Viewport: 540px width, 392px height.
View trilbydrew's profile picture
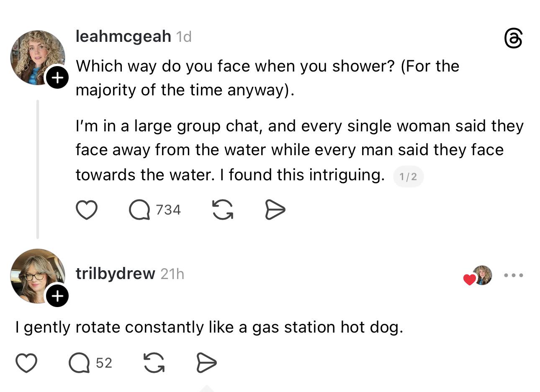(35, 274)
